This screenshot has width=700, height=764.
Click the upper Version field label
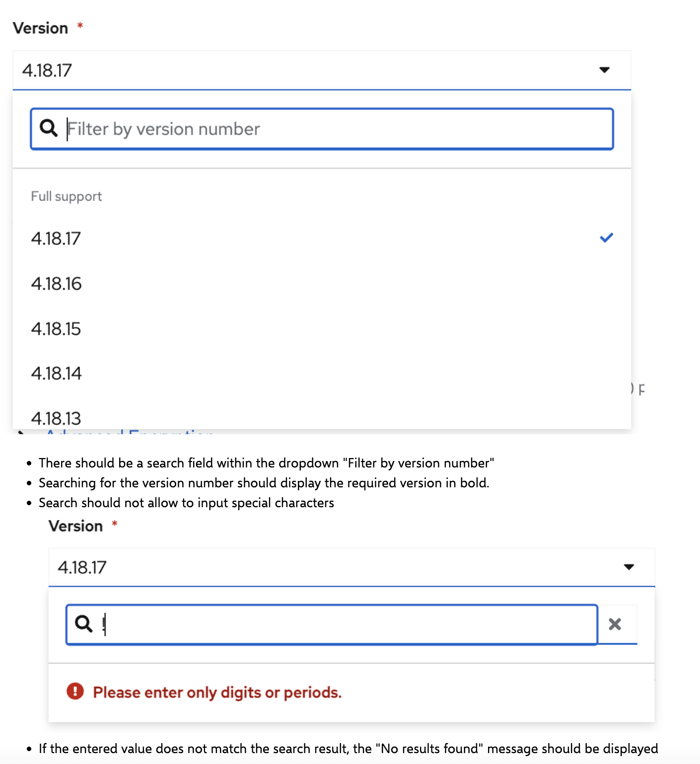pyautogui.click(x=41, y=28)
